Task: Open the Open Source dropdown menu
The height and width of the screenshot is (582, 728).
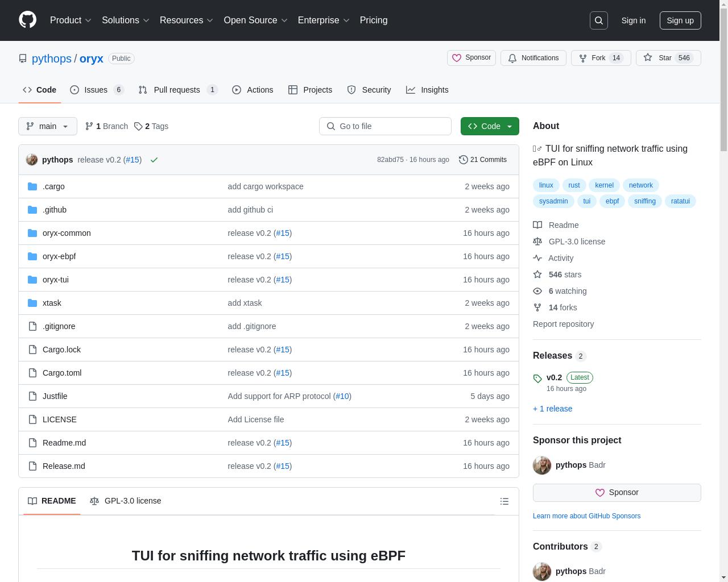Action: (x=255, y=20)
